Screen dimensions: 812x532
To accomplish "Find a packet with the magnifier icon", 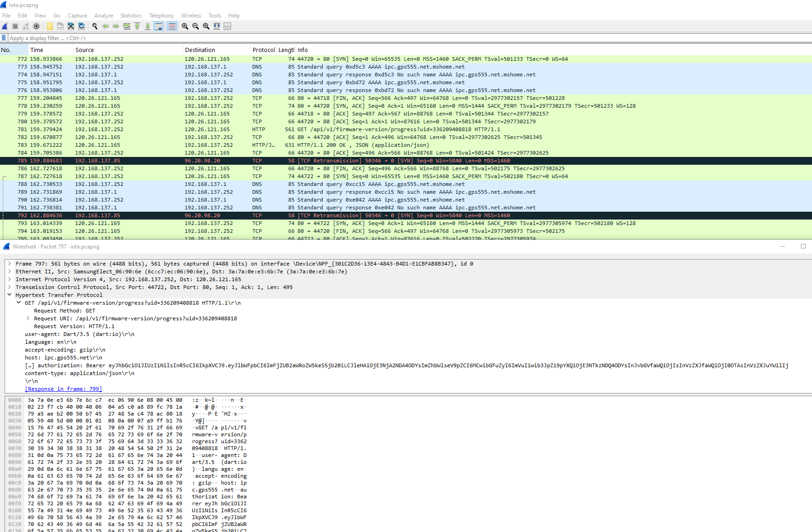I will point(95,26).
